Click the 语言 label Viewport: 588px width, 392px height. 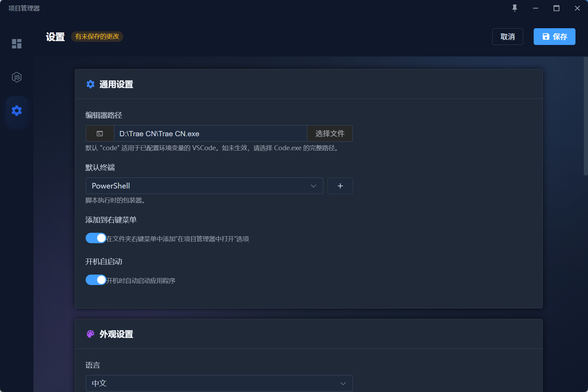click(x=93, y=365)
